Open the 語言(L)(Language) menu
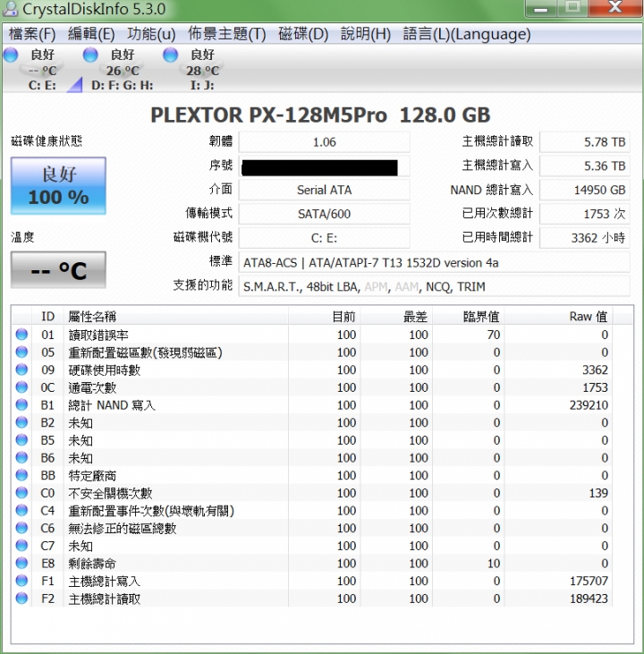644x654 pixels. 467,34
